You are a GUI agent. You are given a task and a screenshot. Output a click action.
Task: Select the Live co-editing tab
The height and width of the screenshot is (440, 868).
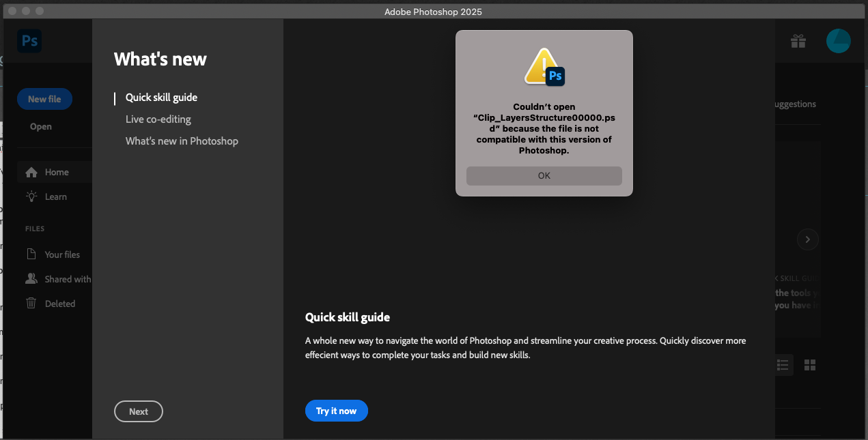click(x=158, y=119)
